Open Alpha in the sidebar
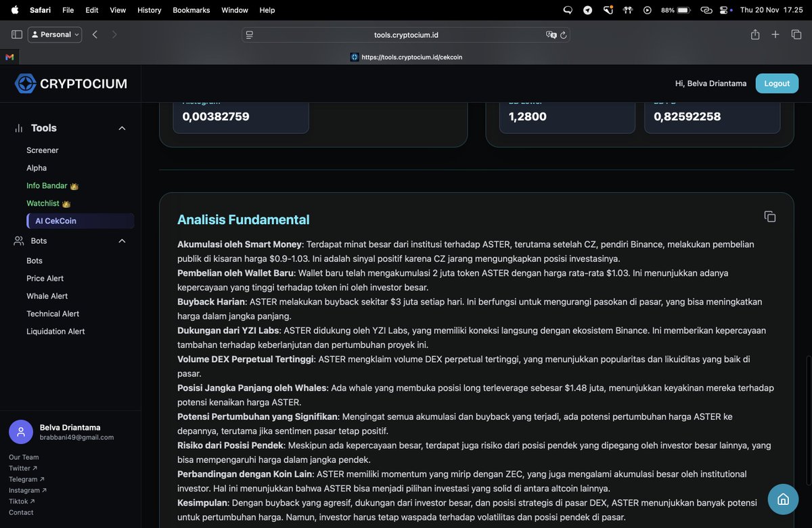812x528 pixels. point(37,168)
